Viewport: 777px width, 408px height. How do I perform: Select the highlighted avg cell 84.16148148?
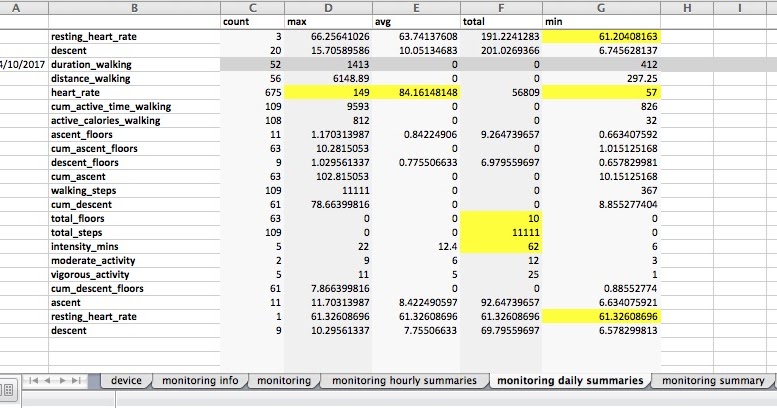[416, 92]
